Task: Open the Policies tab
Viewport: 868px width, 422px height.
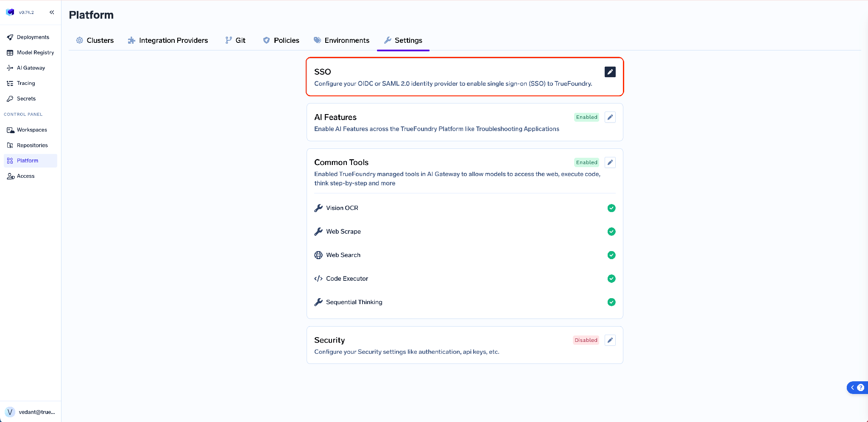Action: [x=281, y=40]
